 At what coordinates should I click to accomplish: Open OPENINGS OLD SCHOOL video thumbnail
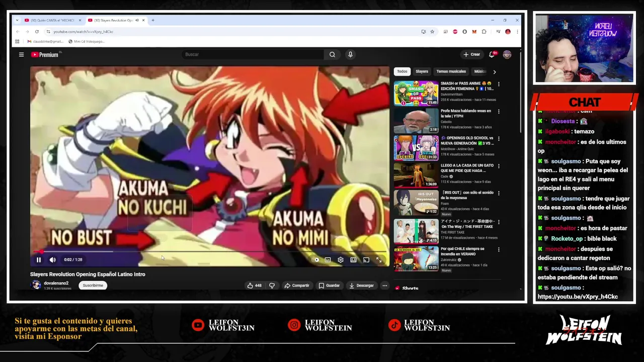[x=416, y=148]
